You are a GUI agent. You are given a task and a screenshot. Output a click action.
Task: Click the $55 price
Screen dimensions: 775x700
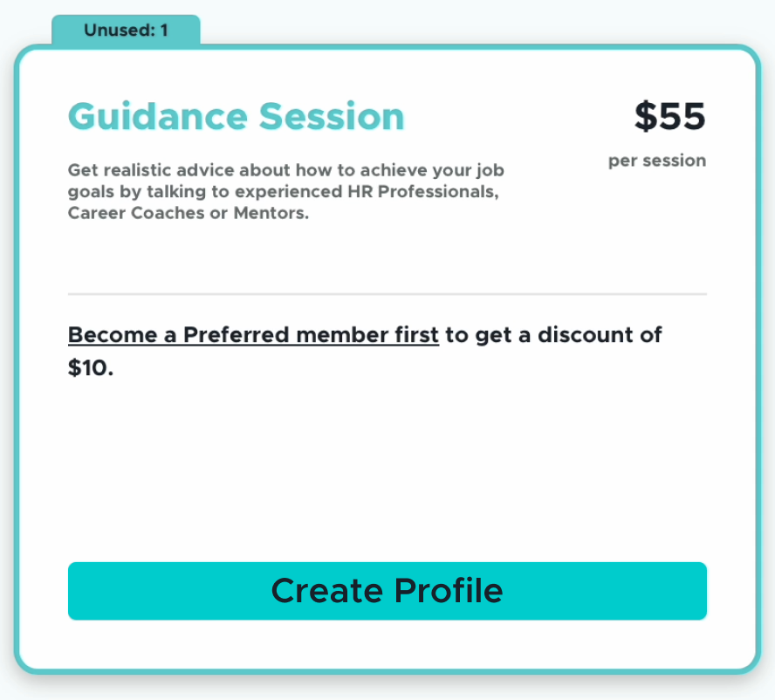(669, 116)
